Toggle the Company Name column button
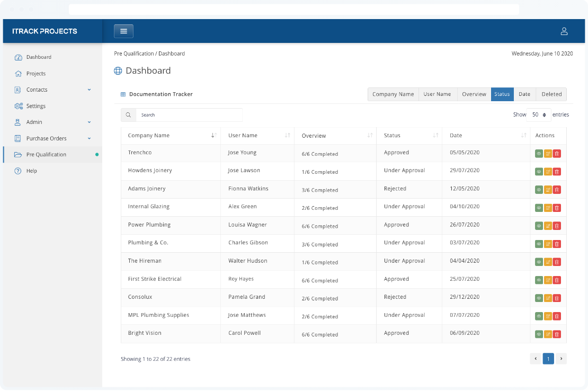 [x=393, y=94]
